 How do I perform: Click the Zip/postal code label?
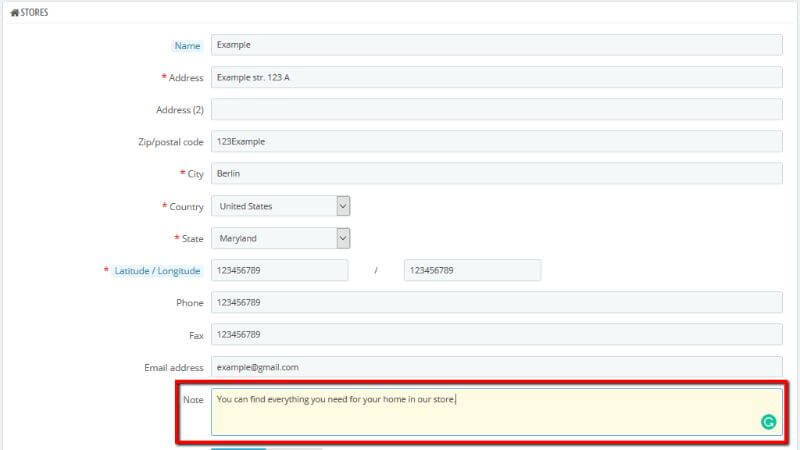coord(170,142)
